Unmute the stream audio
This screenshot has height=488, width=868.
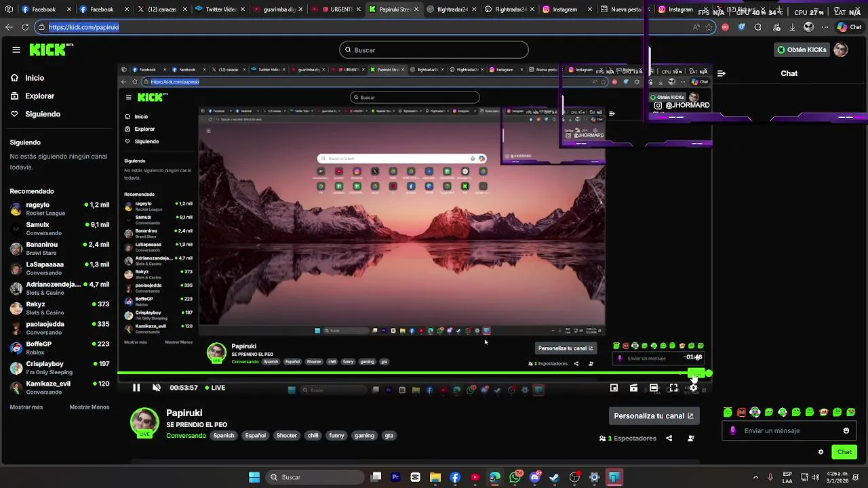[157, 388]
